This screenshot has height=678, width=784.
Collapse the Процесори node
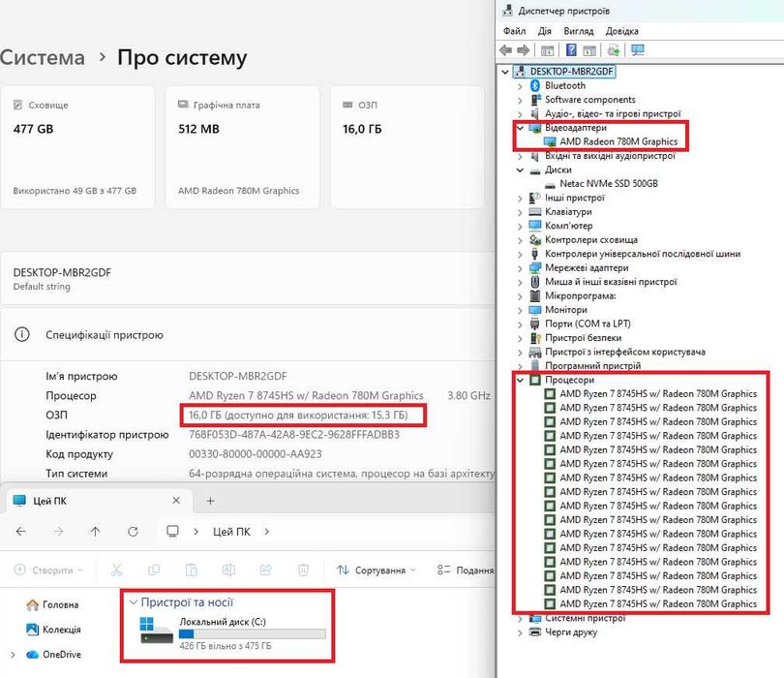point(520,381)
